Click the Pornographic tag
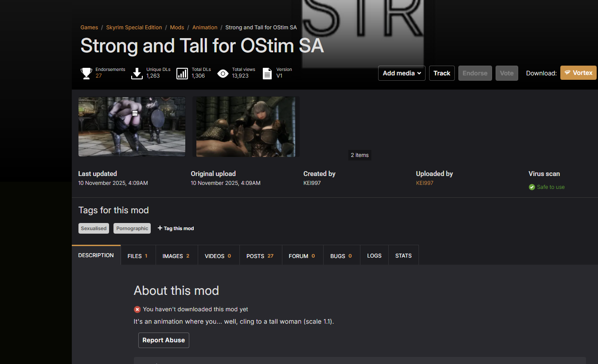The height and width of the screenshot is (364, 598). pos(132,228)
